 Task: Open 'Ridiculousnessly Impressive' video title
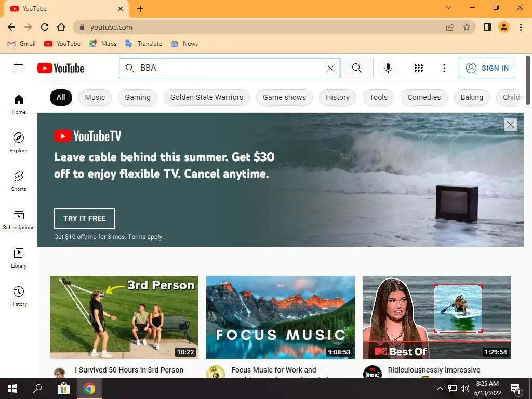(x=434, y=370)
